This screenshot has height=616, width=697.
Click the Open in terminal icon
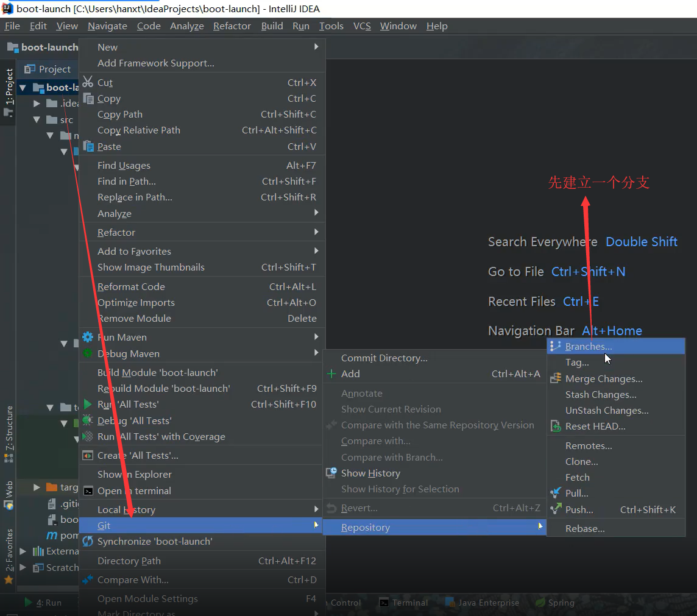[x=88, y=491]
